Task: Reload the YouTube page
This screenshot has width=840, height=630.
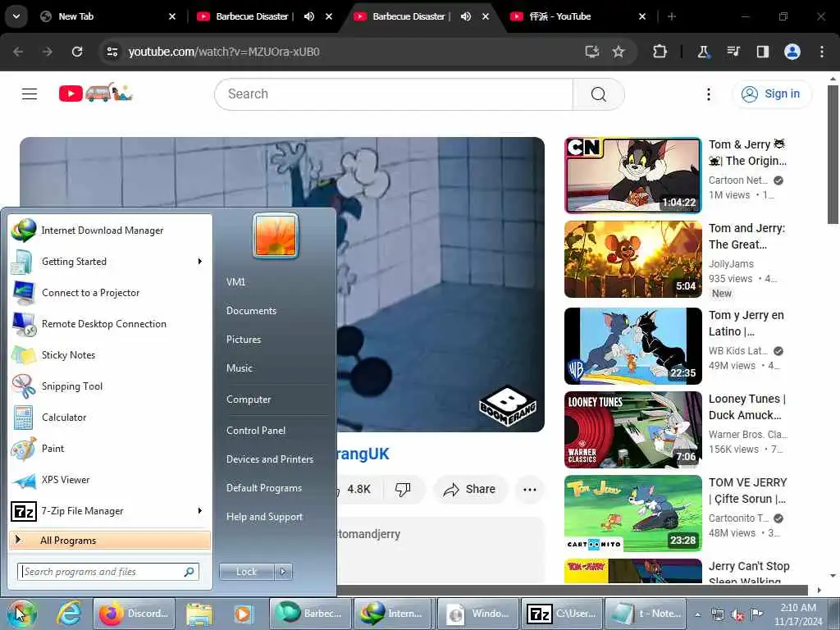Action: (x=77, y=52)
